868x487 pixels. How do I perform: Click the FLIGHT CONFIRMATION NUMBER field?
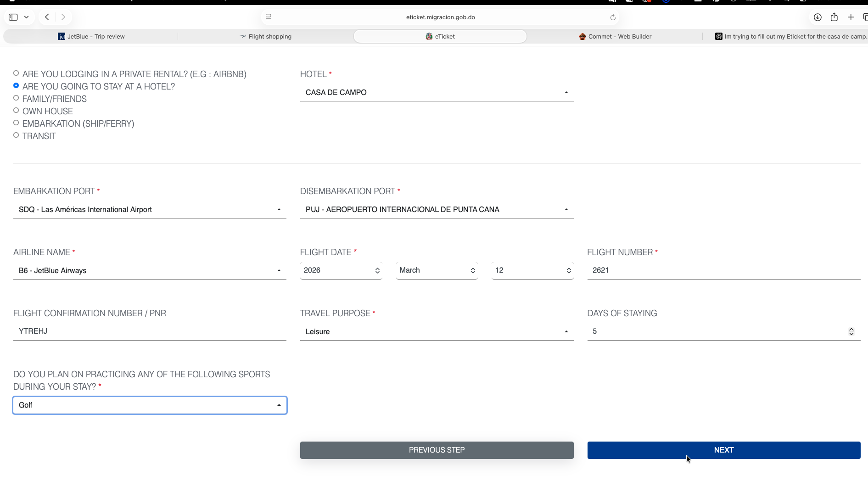(x=138, y=331)
